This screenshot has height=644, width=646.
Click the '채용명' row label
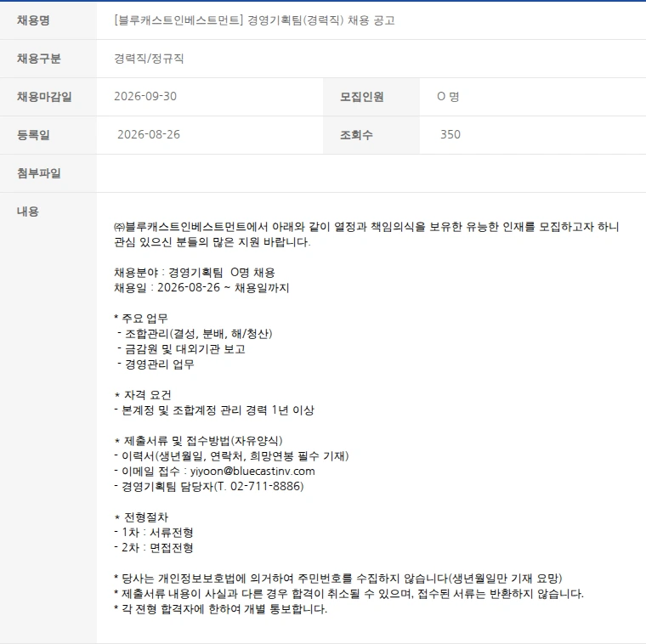33,20
